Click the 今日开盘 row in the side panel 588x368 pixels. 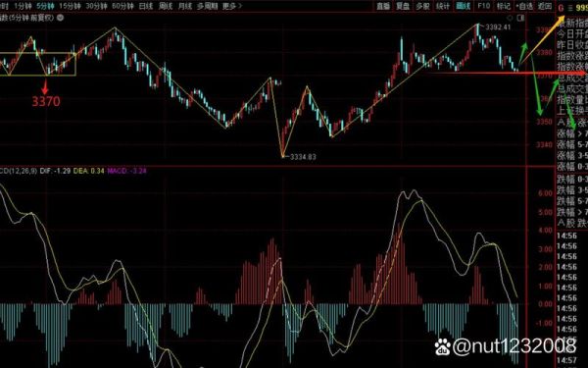pos(572,33)
